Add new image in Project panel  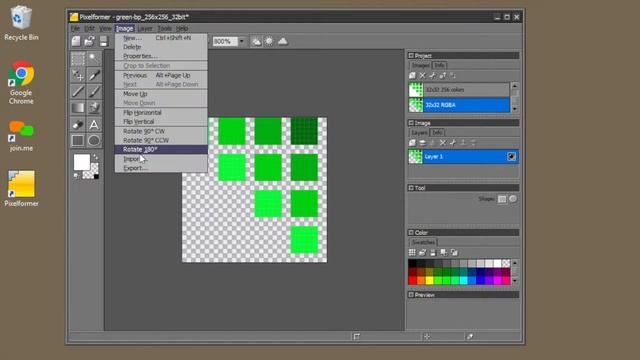(x=412, y=76)
